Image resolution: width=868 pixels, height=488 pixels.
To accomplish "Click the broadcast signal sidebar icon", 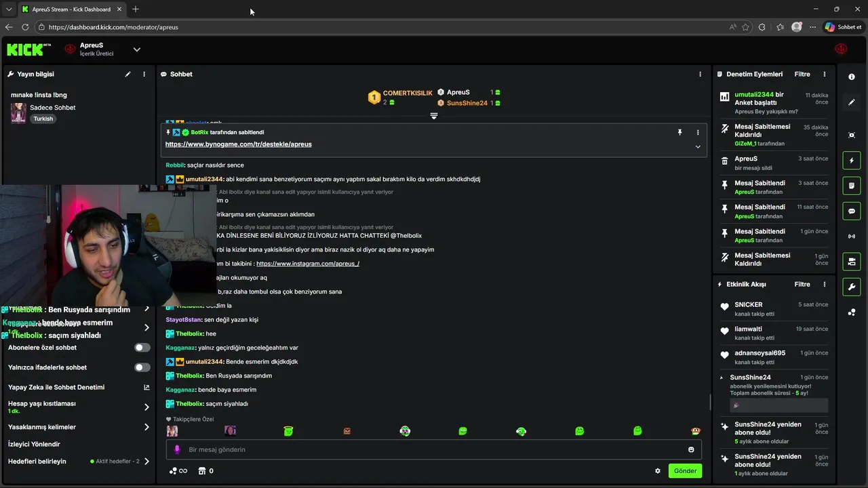I will 852,237.
